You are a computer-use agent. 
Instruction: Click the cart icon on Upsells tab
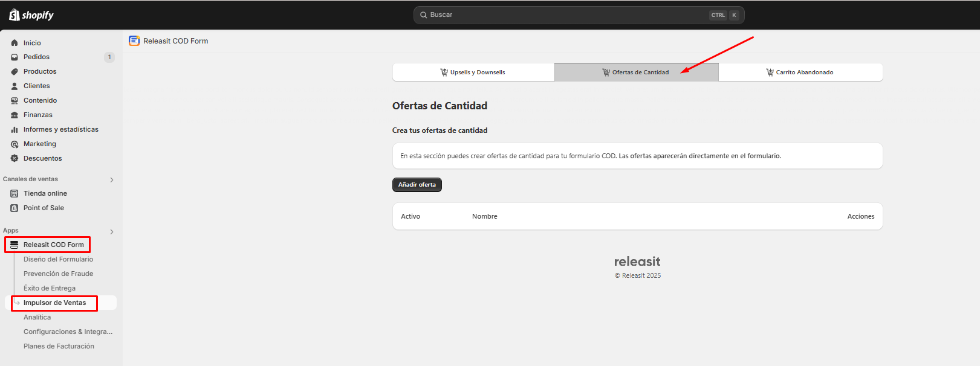click(x=444, y=72)
